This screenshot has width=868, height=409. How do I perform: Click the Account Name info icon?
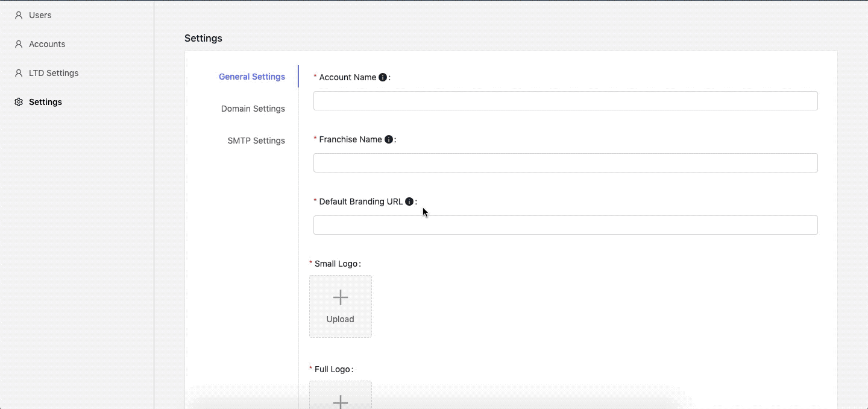tap(383, 77)
